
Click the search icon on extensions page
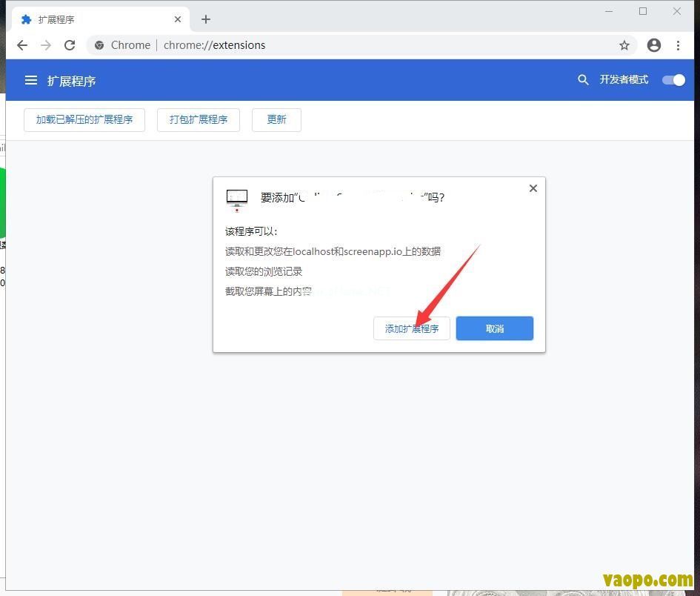(x=583, y=79)
